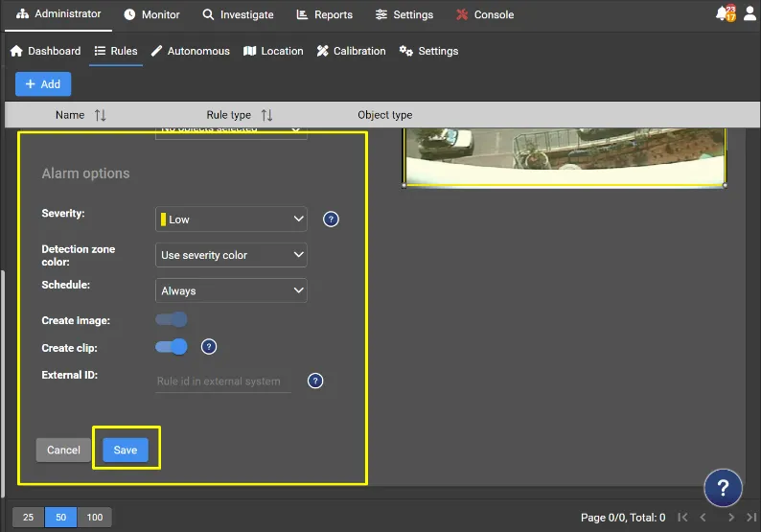The width and height of the screenshot is (761, 532).
Task: Open the Schedule dropdown showing Always
Action: pos(231,290)
